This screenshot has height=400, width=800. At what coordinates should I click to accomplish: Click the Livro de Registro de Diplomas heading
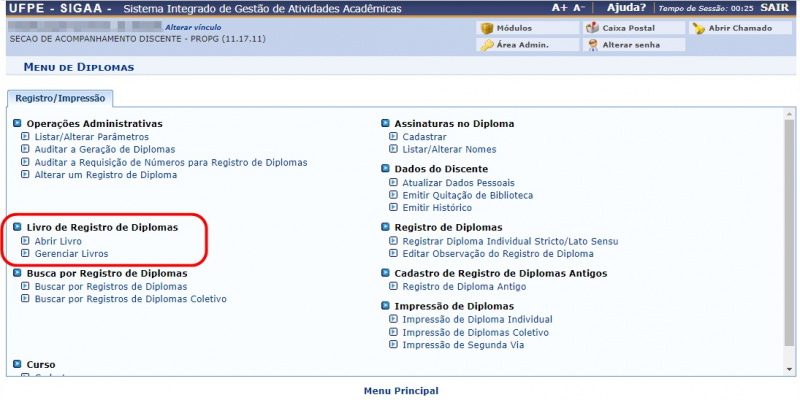coord(102,228)
